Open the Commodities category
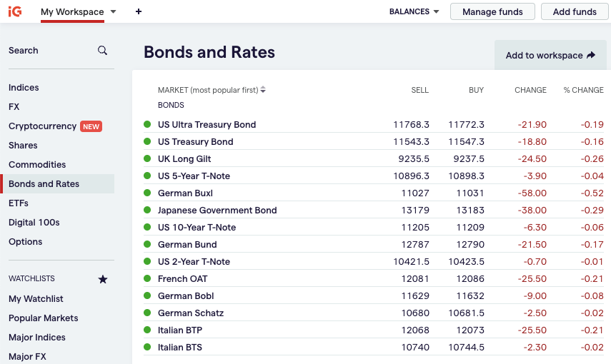Image resolution: width=611 pixels, height=364 pixels. (x=37, y=165)
